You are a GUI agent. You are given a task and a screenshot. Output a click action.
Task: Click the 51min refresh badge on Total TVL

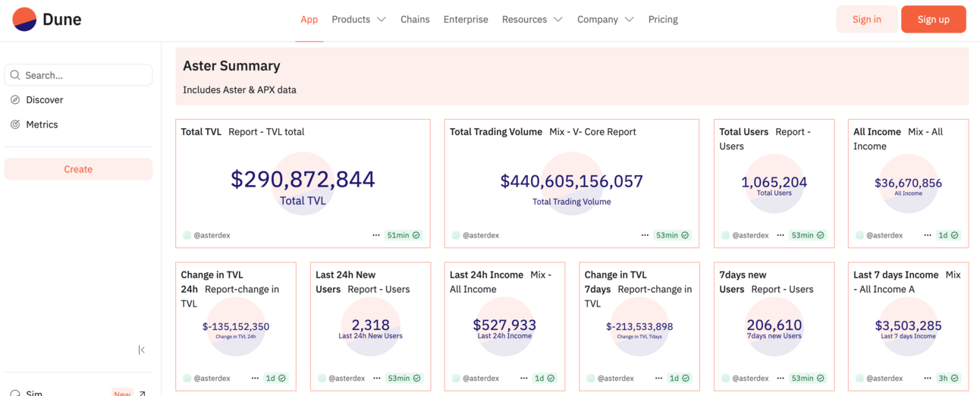[404, 235]
